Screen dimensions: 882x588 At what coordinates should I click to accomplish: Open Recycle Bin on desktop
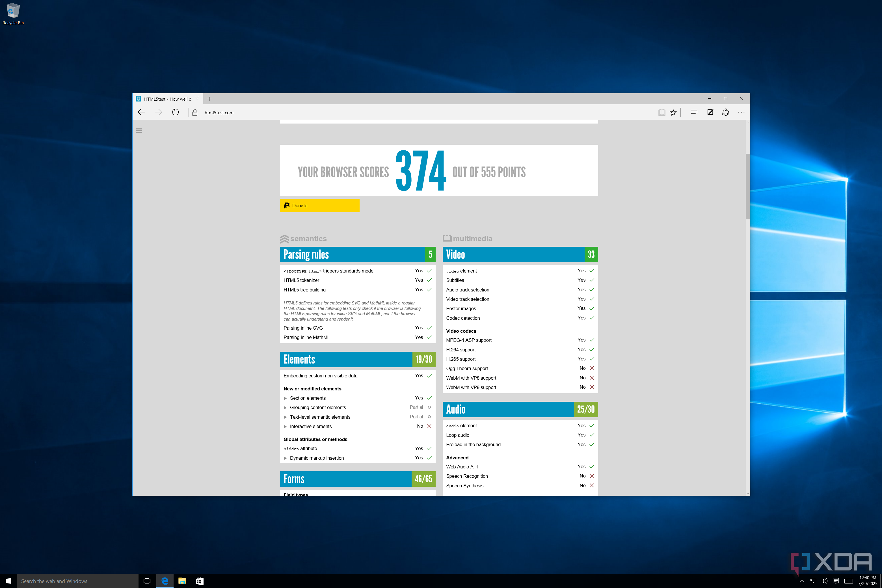point(13,14)
